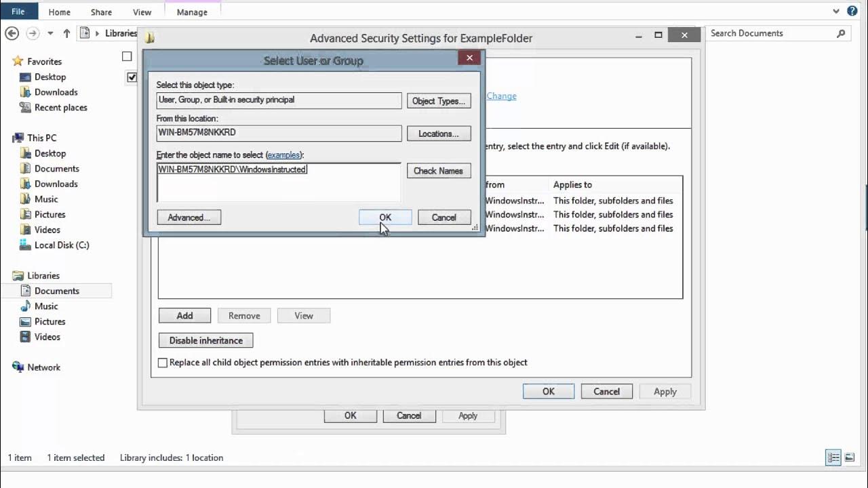Image resolution: width=868 pixels, height=488 pixels.
Task: Click inside the object name text field
Action: [279, 182]
